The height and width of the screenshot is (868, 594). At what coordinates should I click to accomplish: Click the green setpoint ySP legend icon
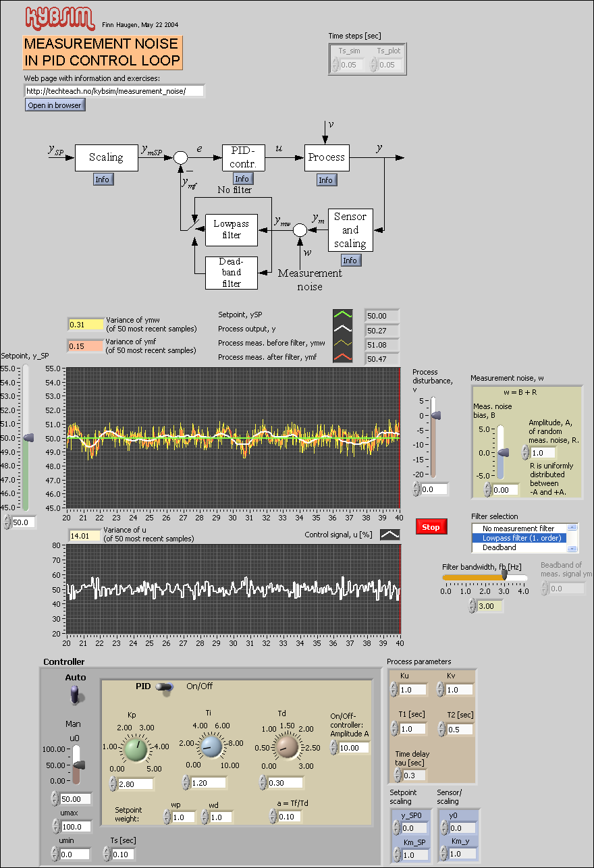point(342,314)
